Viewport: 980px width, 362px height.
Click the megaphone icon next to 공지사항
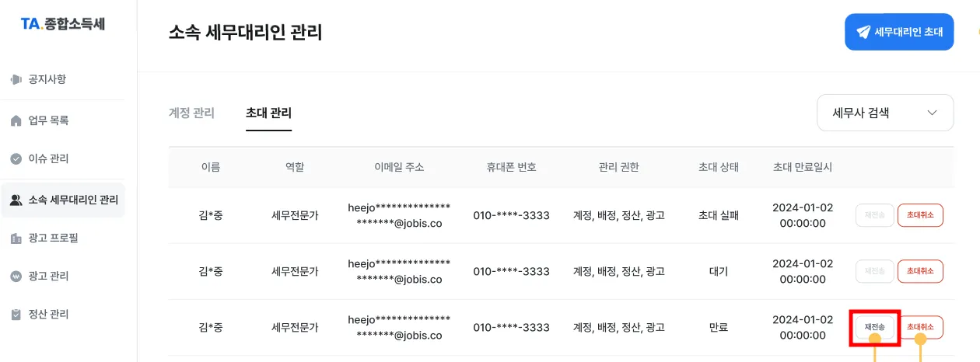[16, 79]
